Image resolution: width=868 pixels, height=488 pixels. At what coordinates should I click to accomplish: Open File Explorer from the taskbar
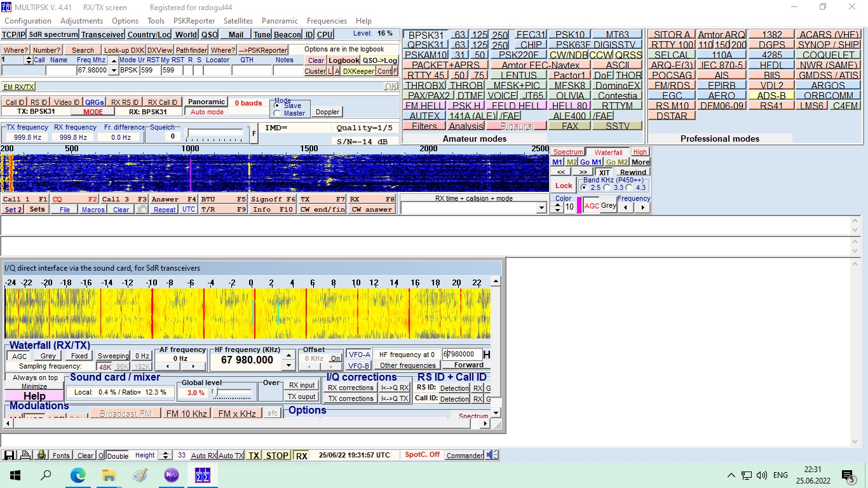[109, 475]
